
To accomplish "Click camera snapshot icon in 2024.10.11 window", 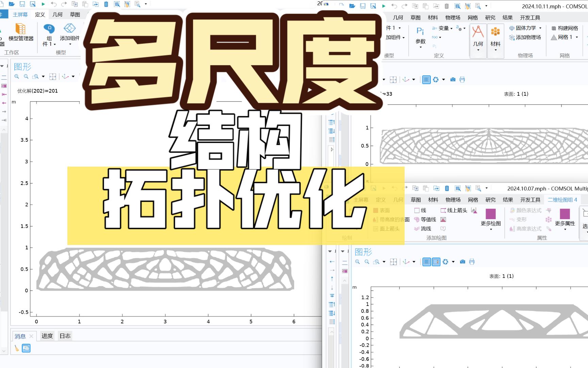I will click(x=453, y=80).
